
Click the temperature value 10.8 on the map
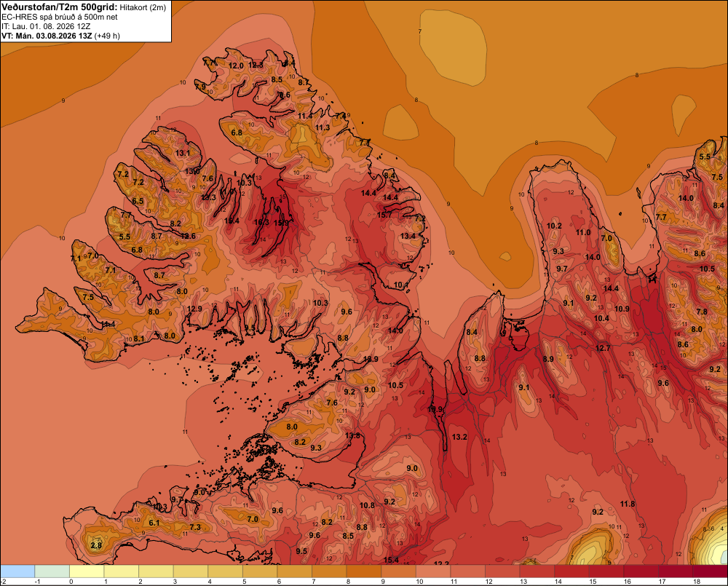[x=367, y=505]
